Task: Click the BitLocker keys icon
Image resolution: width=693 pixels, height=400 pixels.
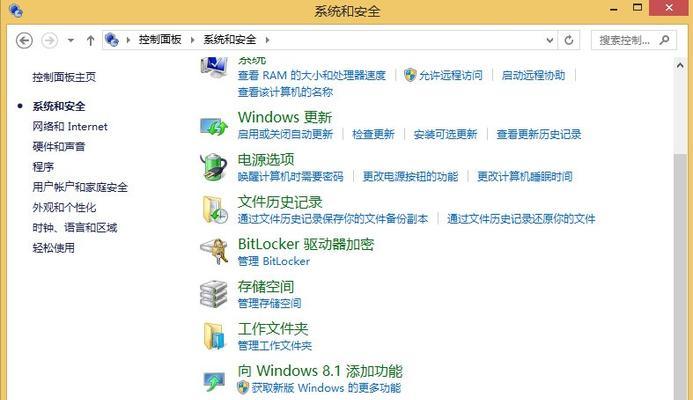Action: pos(214,251)
